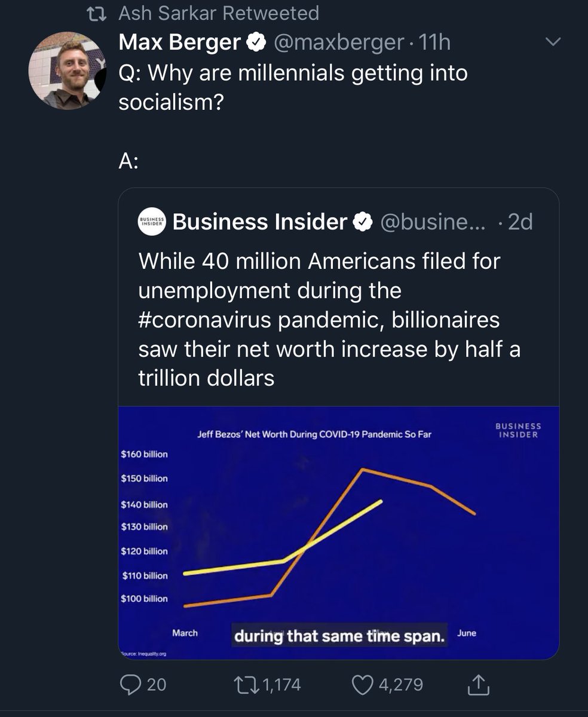Open the Business Insider account name
This screenshot has width=588, height=717.
point(259,222)
